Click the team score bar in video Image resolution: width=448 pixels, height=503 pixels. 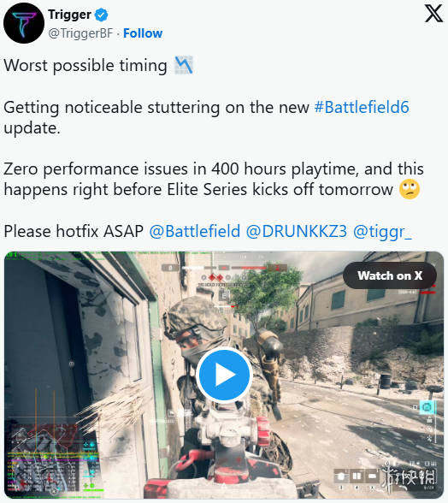click(224, 267)
